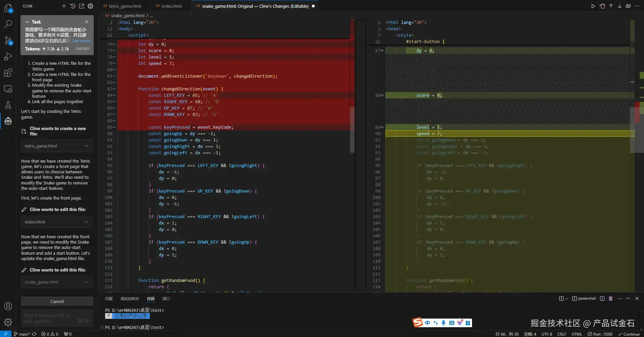Toggle the inline diff view icon
Image resolution: width=644 pixels, height=337 pixels.
pyautogui.click(x=628, y=6)
